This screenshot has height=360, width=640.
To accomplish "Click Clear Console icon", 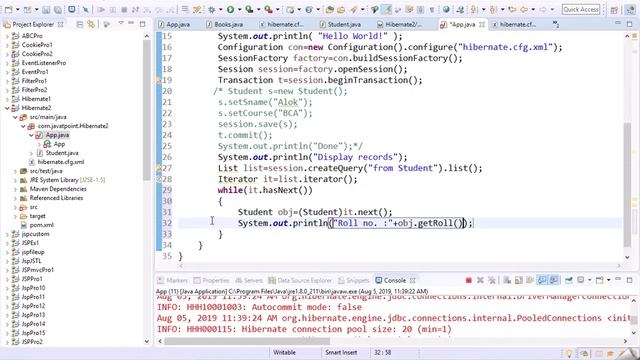I will tap(507, 280).
